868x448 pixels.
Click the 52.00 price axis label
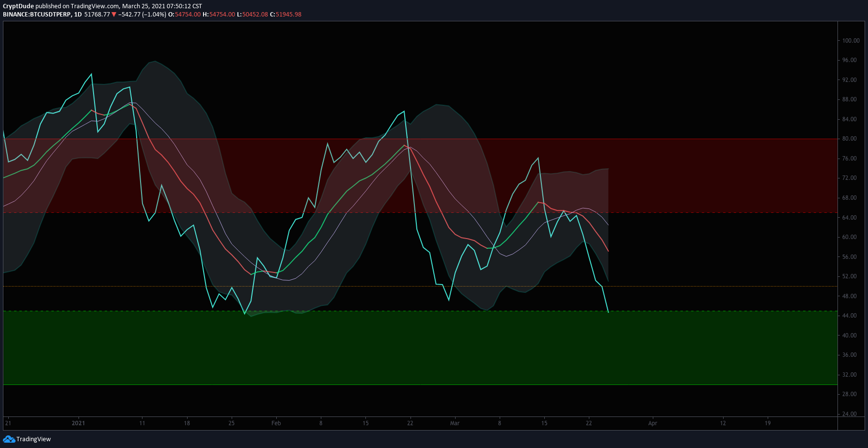[850, 276]
